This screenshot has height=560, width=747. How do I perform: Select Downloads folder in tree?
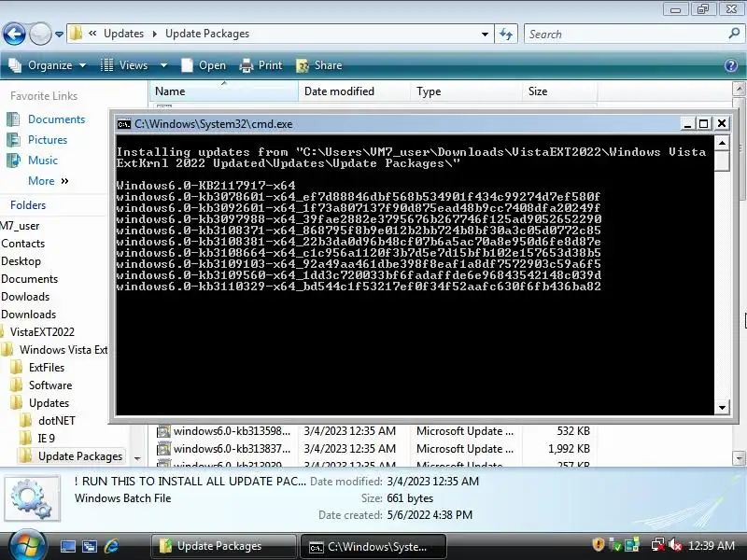(x=29, y=315)
